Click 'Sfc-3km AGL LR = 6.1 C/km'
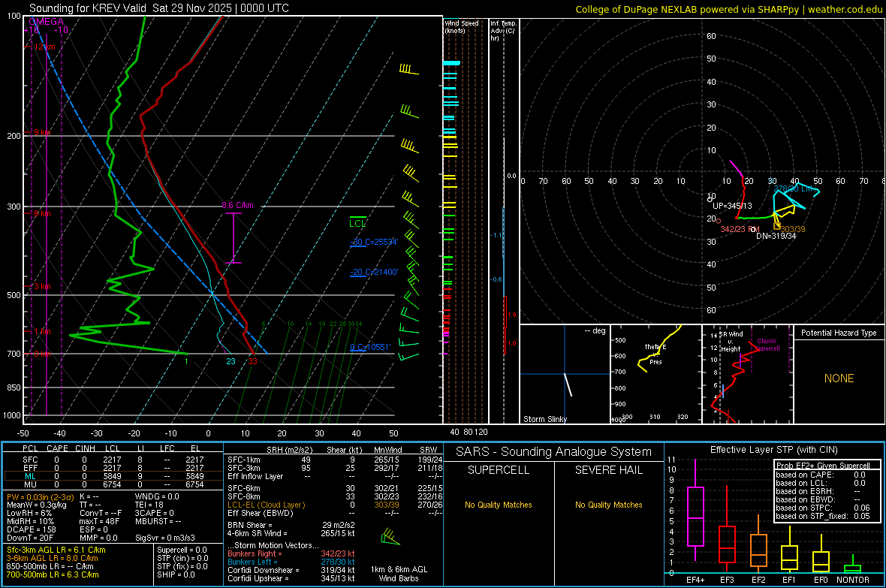This screenshot has width=886, height=588. (x=56, y=550)
